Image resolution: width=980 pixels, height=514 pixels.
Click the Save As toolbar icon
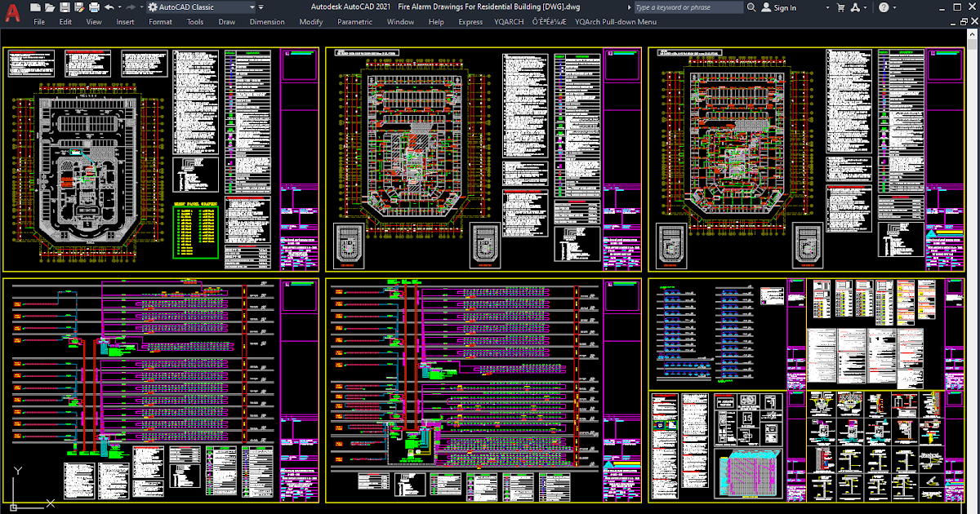78,8
